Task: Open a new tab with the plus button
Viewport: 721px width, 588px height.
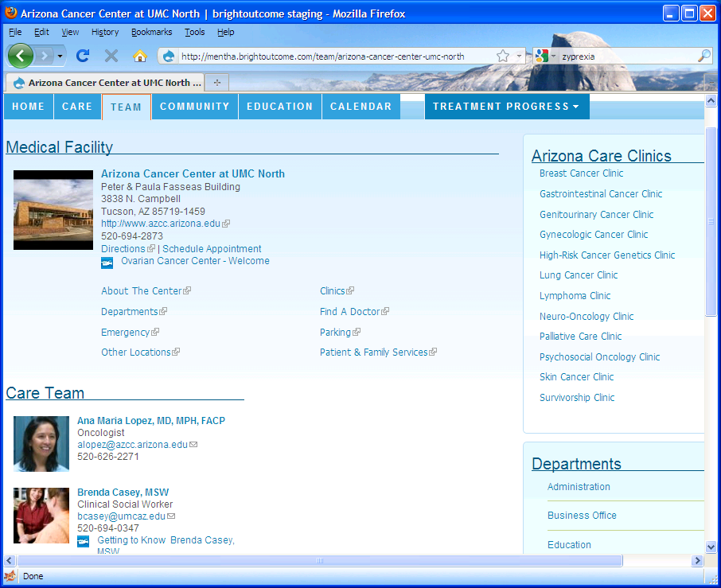Action: click(217, 83)
